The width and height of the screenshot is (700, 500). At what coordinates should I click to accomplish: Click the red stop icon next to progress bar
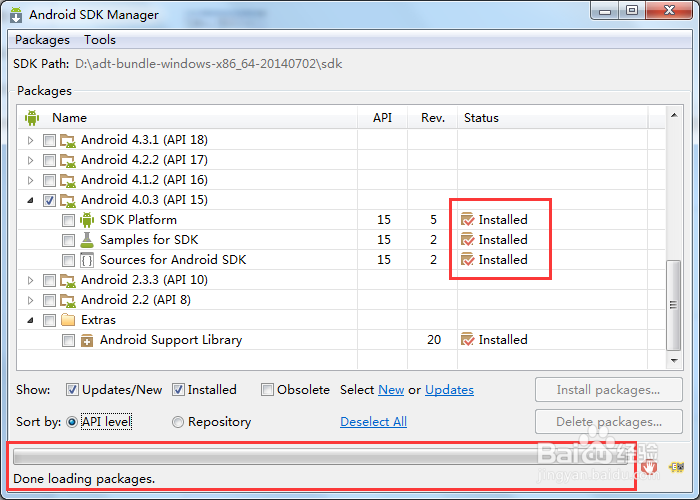[x=649, y=467]
